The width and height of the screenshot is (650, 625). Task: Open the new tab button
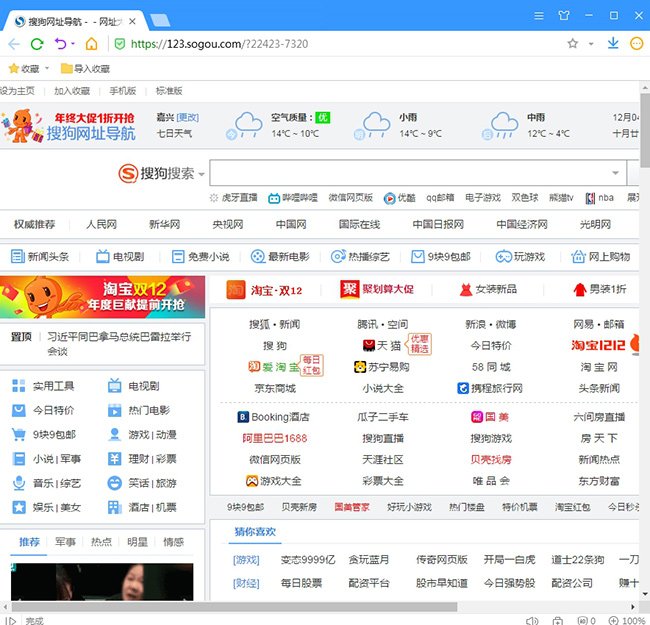pyautogui.click(x=160, y=20)
